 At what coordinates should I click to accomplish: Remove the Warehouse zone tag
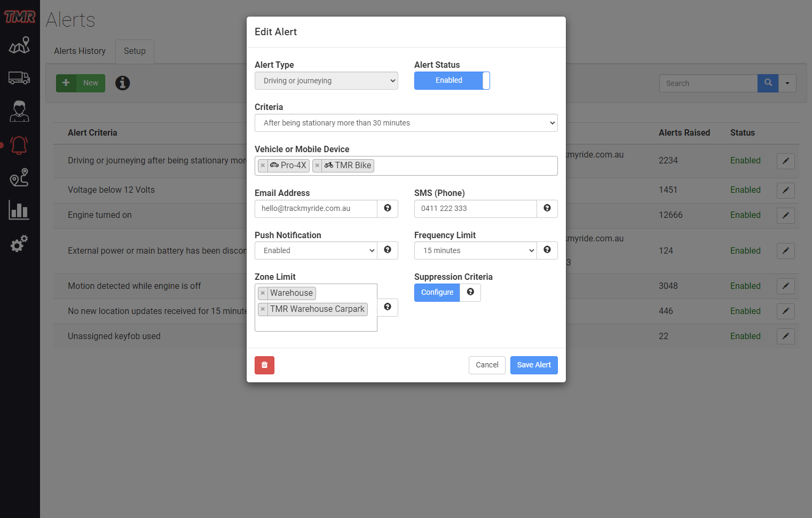point(263,293)
